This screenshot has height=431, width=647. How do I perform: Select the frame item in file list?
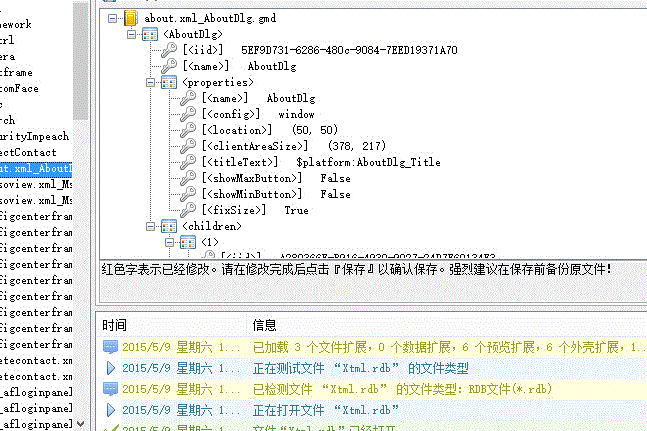point(17,73)
